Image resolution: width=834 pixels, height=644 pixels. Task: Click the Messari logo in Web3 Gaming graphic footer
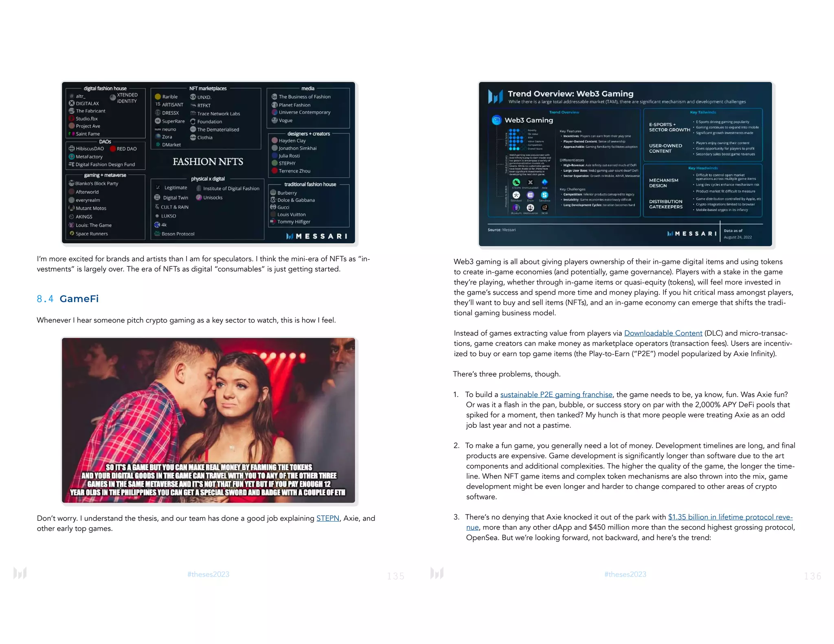point(692,234)
